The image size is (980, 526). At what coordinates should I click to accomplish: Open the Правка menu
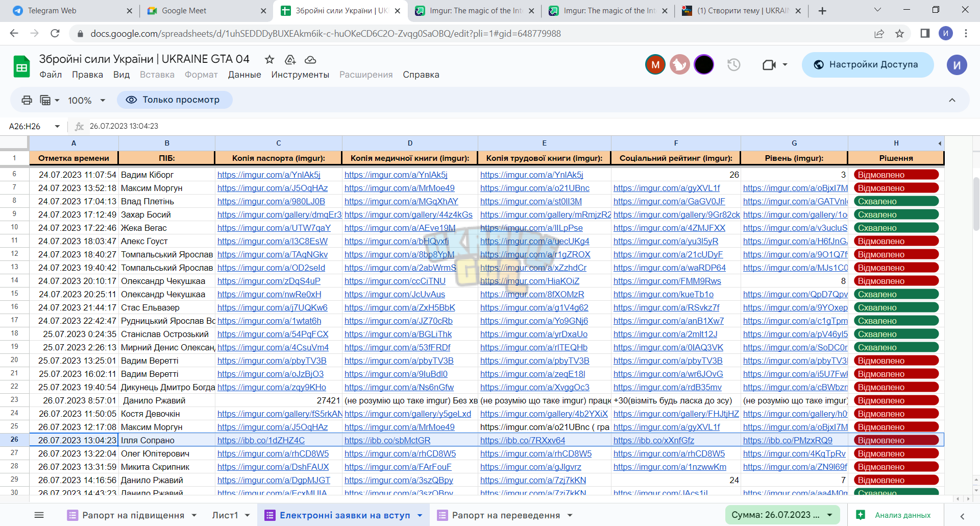click(87, 75)
